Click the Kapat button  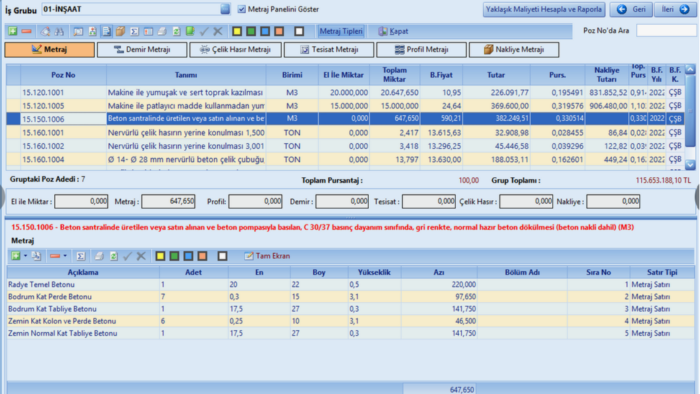click(x=393, y=31)
